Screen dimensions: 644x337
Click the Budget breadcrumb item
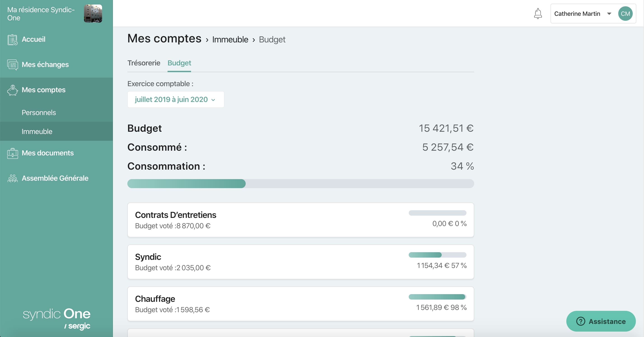(x=272, y=39)
